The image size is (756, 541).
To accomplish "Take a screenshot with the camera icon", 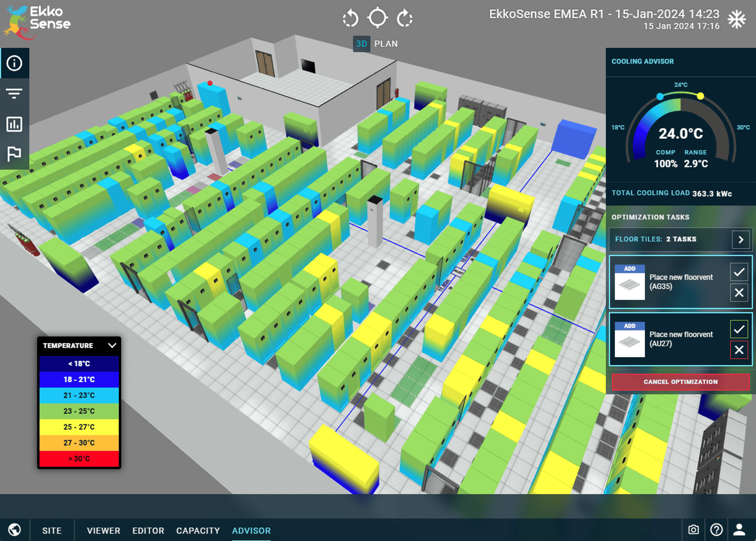I will (693, 530).
